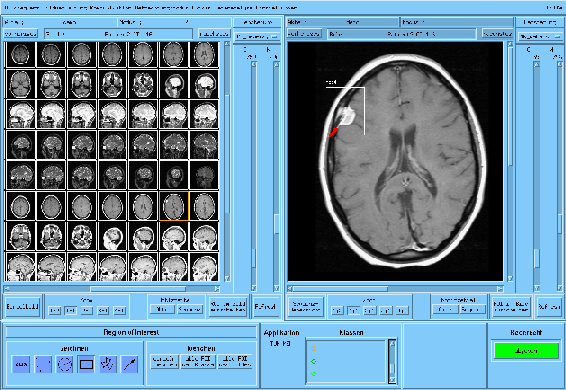This screenshot has width=566, height=390.
Task: Click the series name field above the thumbnail grid
Action: [x=118, y=34]
